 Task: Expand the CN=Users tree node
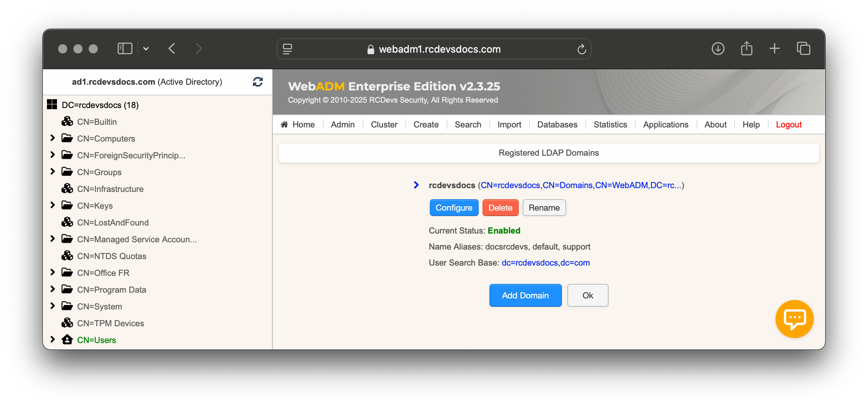pyautogui.click(x=53, y=340)
